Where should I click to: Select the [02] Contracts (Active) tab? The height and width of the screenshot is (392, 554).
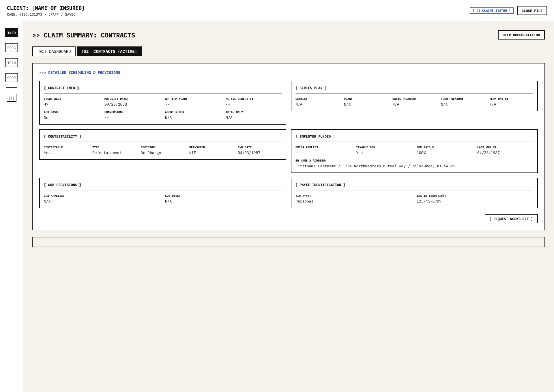coord(109,51)
